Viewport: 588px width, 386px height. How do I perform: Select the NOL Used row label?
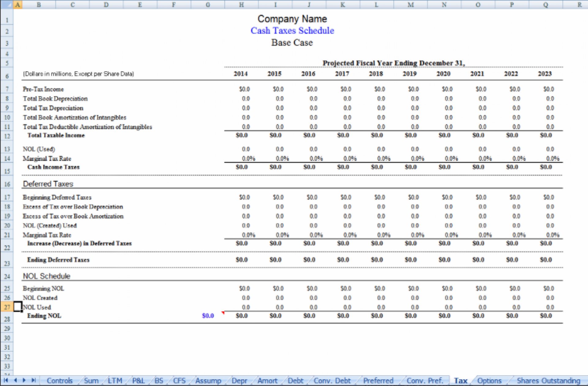pyautogui.click(x=37, y=307)
